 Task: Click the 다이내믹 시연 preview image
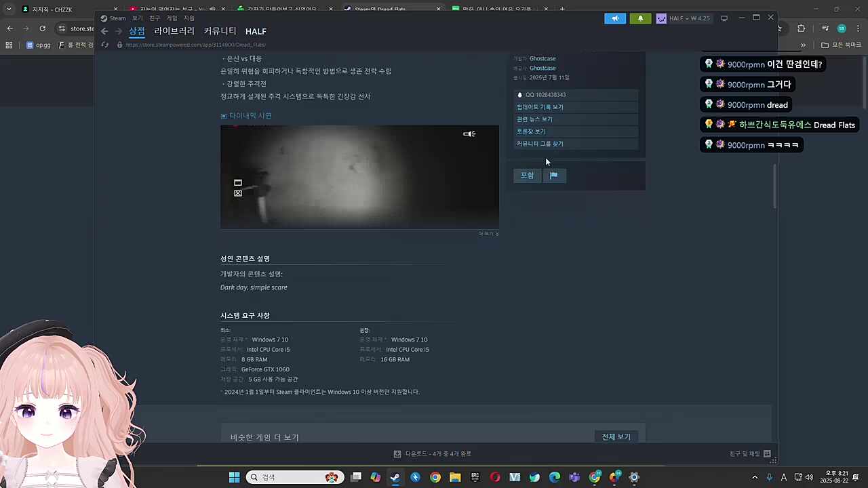(x=359, y=177)
